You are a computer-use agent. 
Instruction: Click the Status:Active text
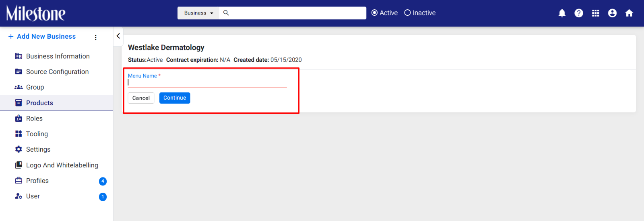click(145, 60)
